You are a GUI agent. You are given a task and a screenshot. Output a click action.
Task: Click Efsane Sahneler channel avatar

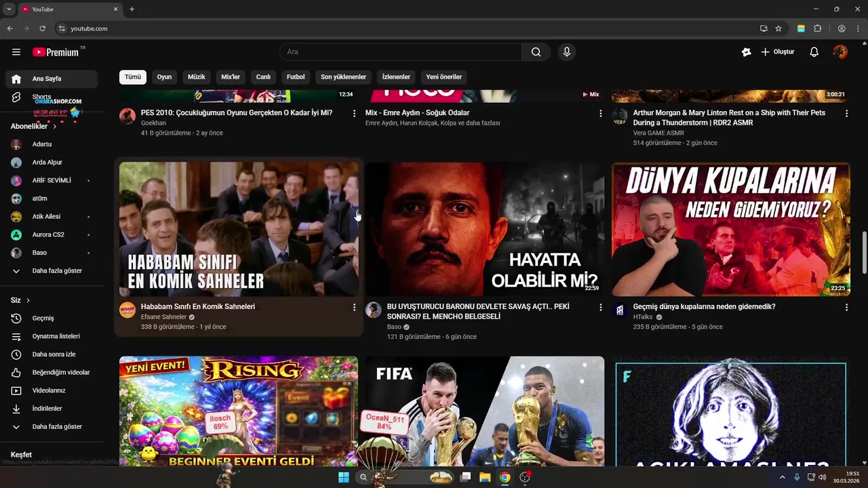[127, 310]
